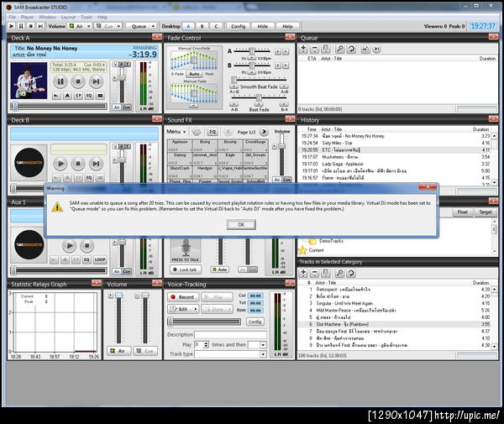
Task: Click OK in the Warning dialog
Action: coord(241,224)
